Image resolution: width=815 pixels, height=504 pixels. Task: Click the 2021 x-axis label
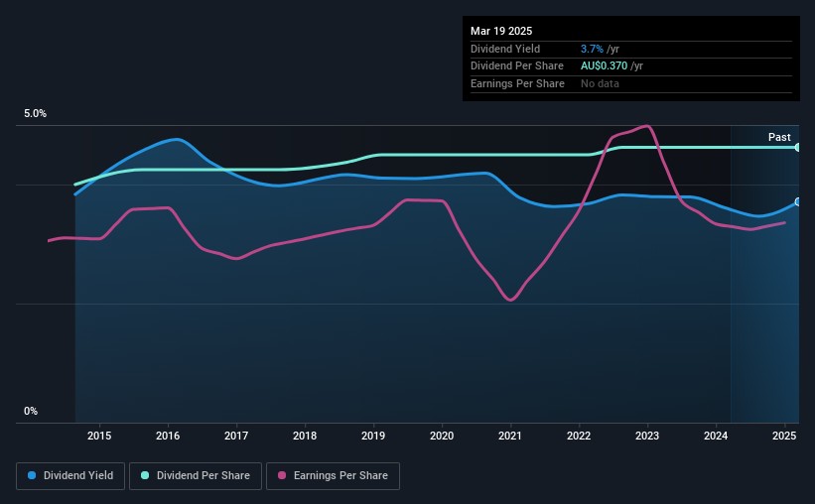tap(510, 436)
